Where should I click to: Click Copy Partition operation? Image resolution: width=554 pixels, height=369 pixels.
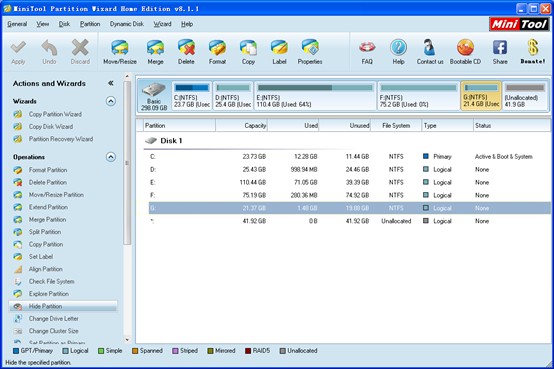coord(46,244)
